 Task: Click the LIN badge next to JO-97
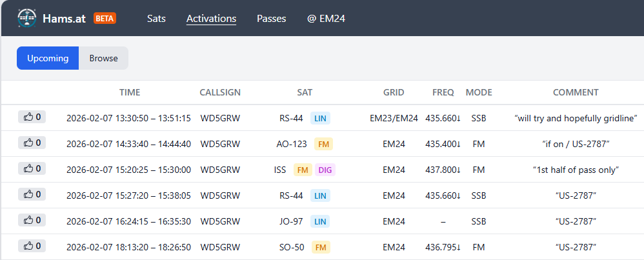(320, 222)
